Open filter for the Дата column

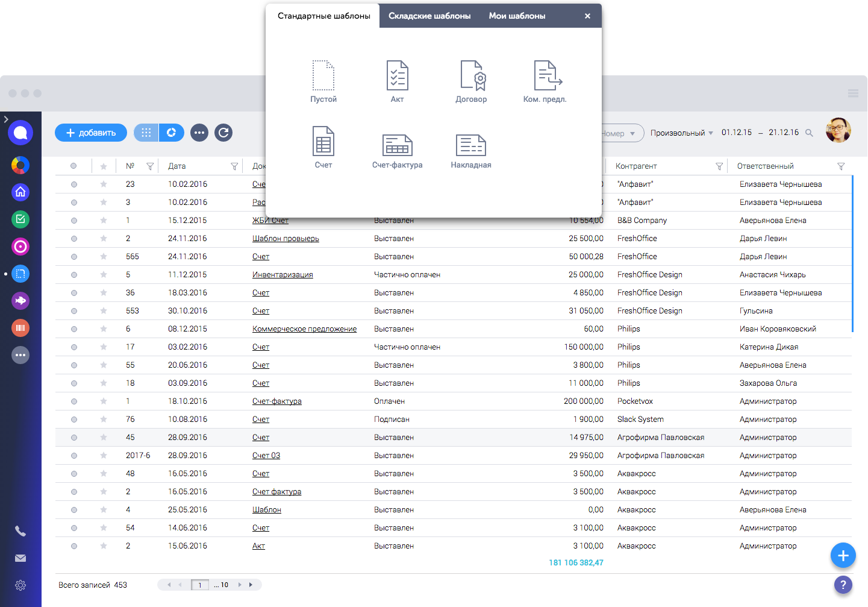click(234, 166)
